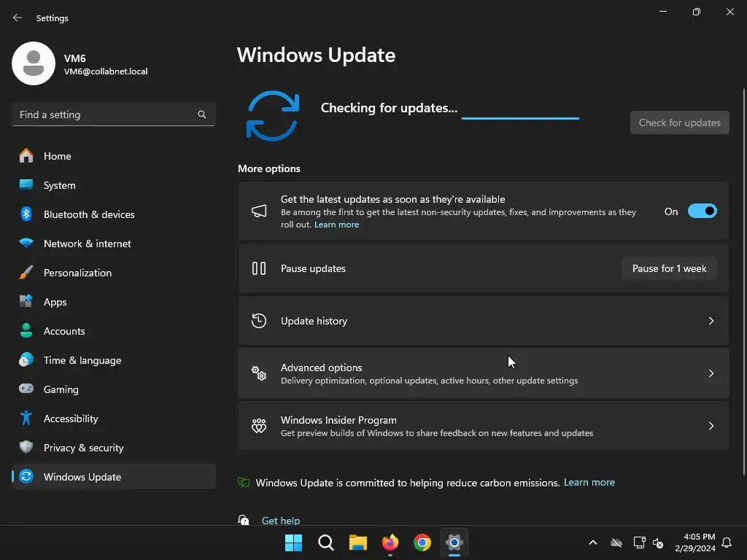This screenshot has width=747, height=560.
Task: Click the Network wifi icon in sidebar
Action: (x=26, y=243)
